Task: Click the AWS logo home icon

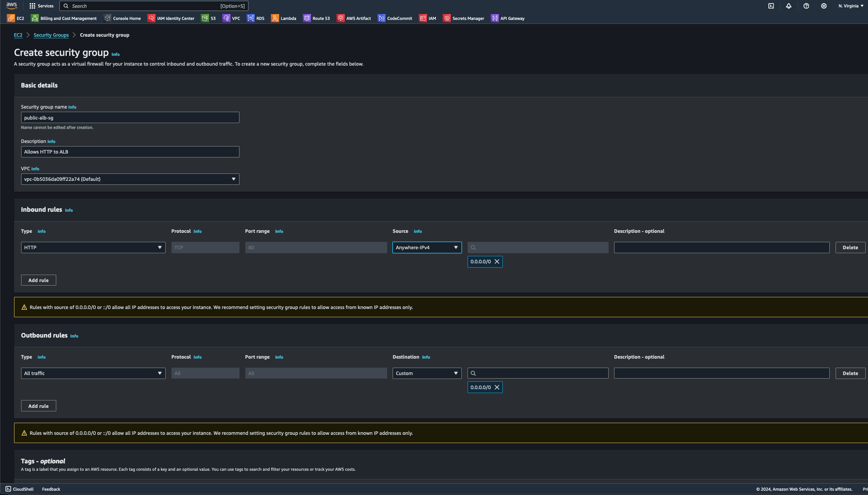Action: pos(12,5)
